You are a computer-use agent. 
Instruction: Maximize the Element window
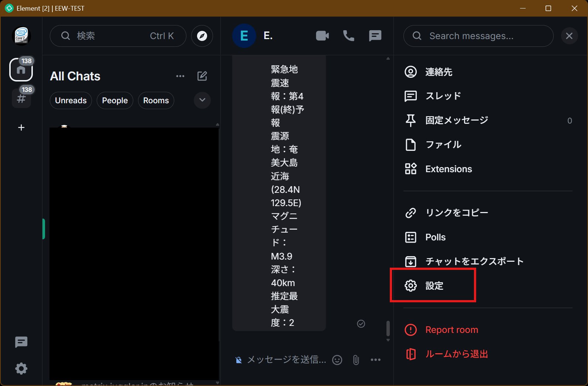[549, 8]
